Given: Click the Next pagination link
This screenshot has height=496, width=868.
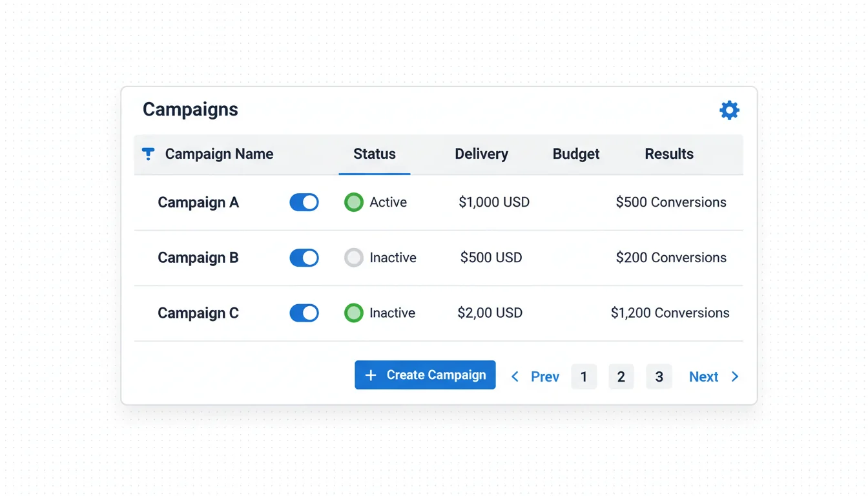Looking at the screenshot, I should click(x=703, y=377).
